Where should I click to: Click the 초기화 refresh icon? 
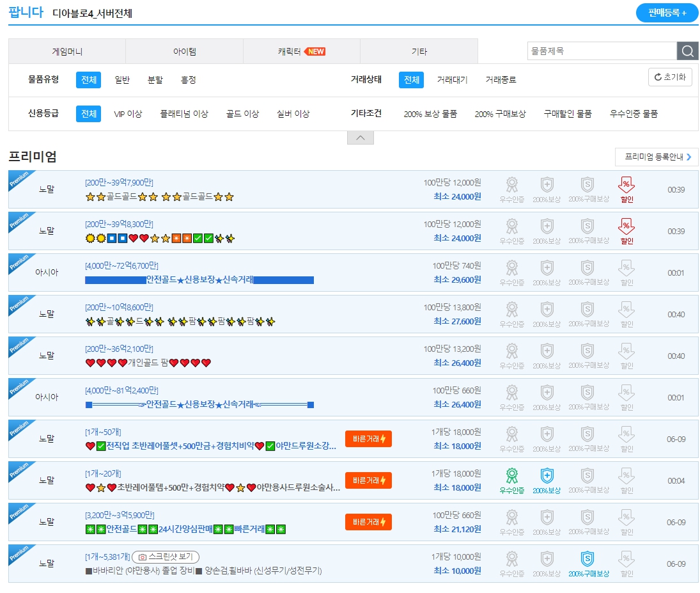tap(671, 77)
